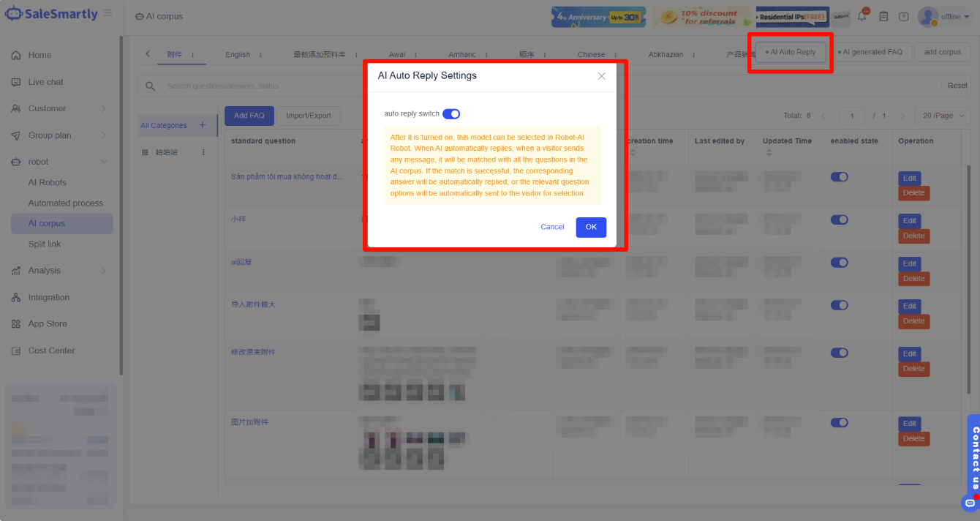
Task: Click Cancel in the dialog
Action: tap(552, 227)
